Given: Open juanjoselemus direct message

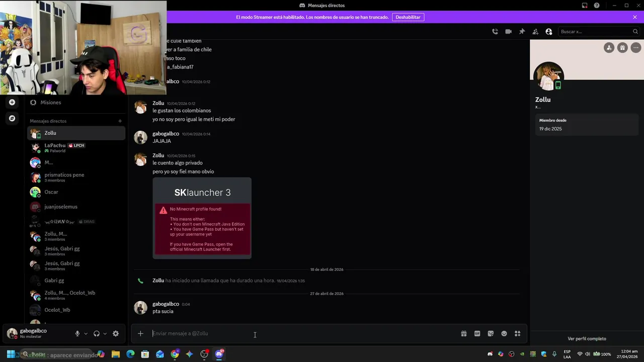Looking at the screenshot, I should coord(76,207).
